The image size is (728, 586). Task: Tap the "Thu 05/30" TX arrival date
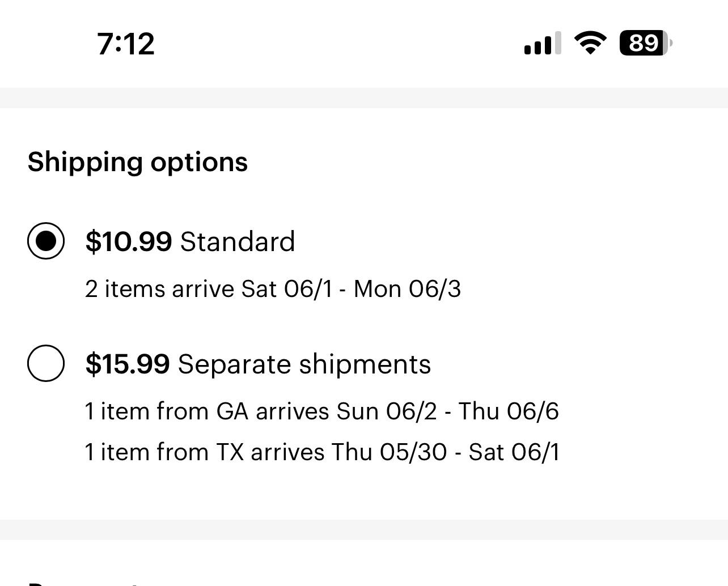click(389, 452)
